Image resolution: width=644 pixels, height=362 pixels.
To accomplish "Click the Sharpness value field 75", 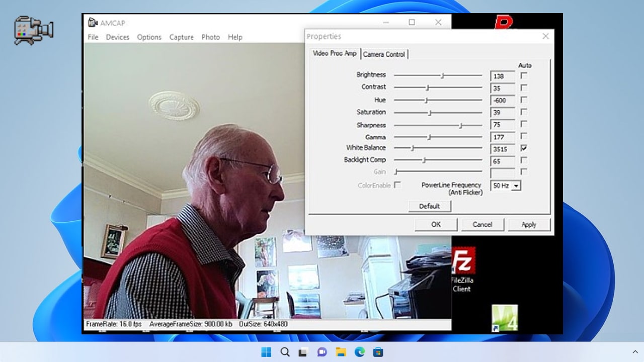I will pos(503,125).
